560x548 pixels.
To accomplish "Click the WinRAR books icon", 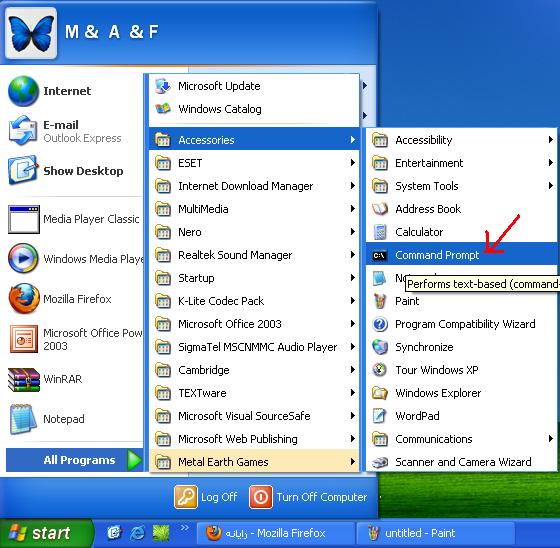I will pos(24,379).
